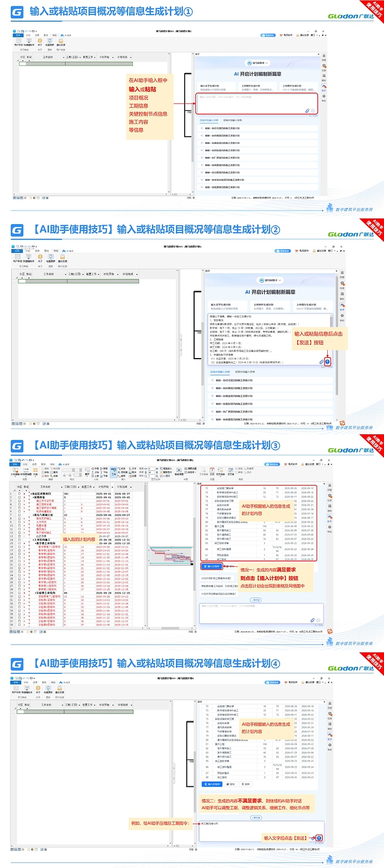Collapse 前期准备 tree group in step ③ table
This screenshot has width=384, height=868.
[x=33, y=498]
